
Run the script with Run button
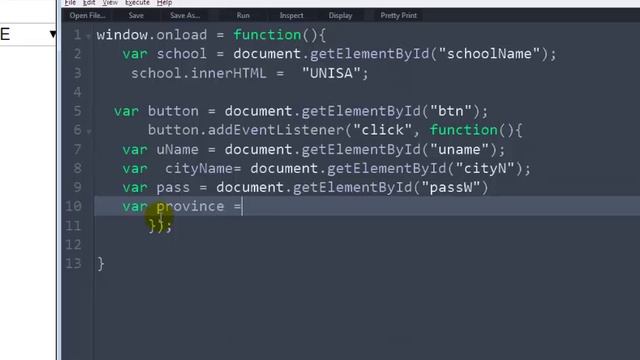coord(243,16)
